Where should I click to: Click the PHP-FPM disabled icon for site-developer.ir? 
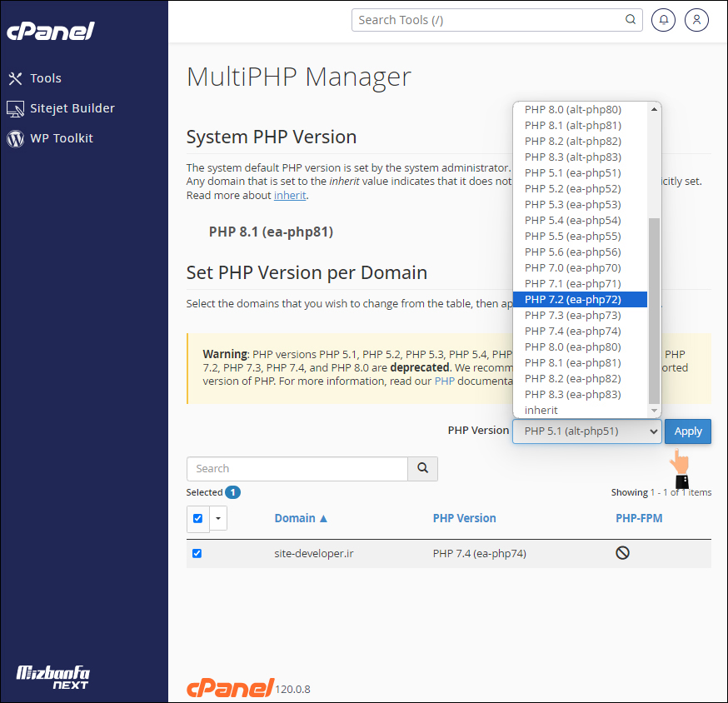pos(622,552)
